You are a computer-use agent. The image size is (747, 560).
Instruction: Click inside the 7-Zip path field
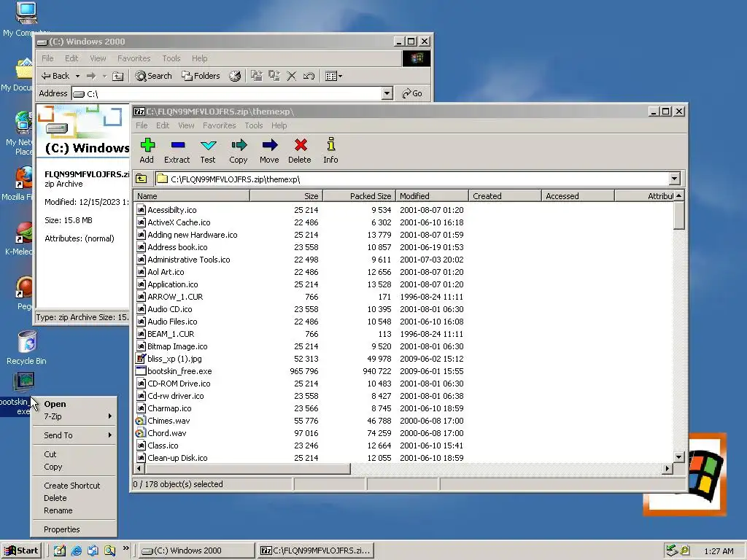413,179
